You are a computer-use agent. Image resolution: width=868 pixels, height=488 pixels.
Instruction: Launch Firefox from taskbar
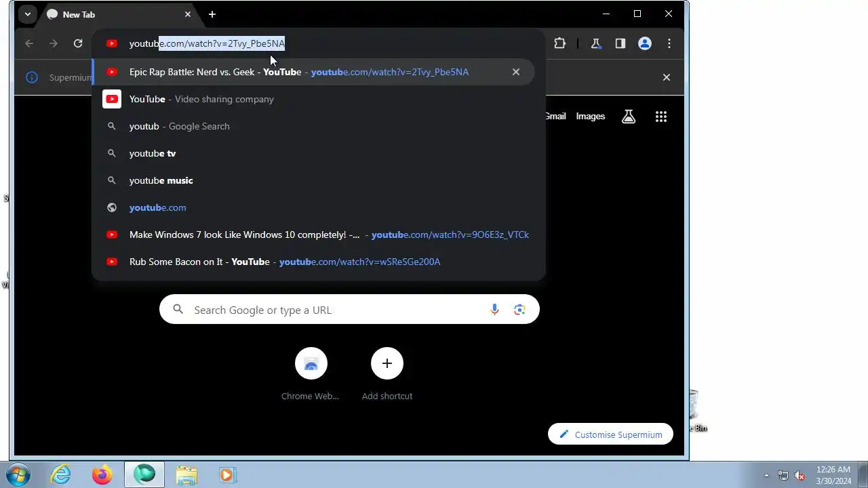[x=102, y=474]
